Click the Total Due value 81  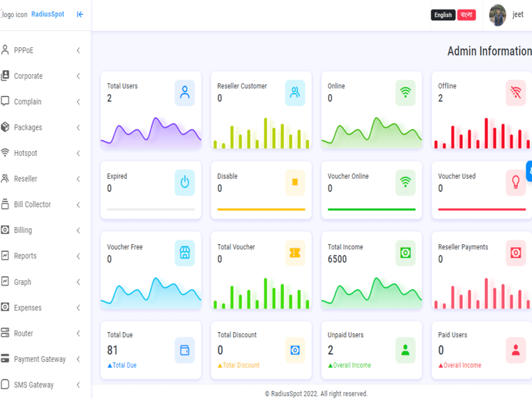pyautogui.click(x=112, y=350)
